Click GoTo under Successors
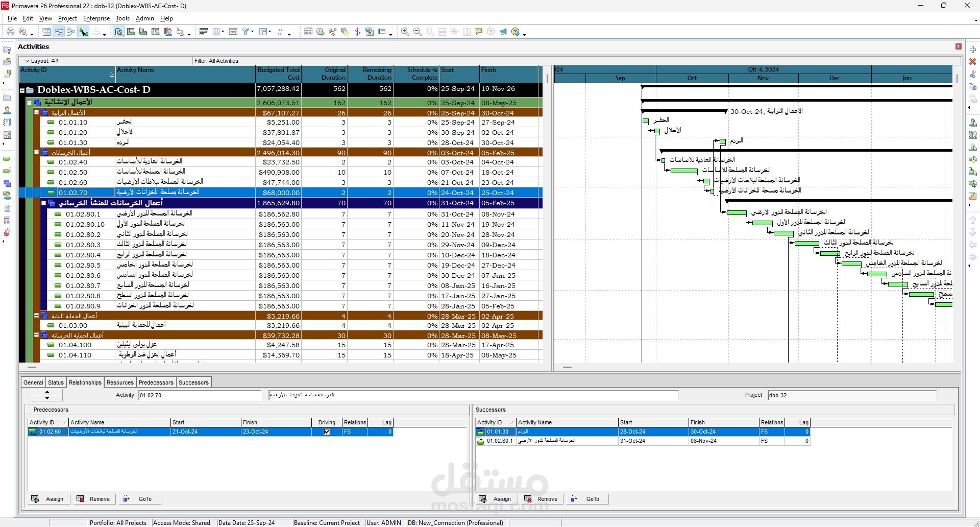The image size is (980, 527). (x=586, y=499)
